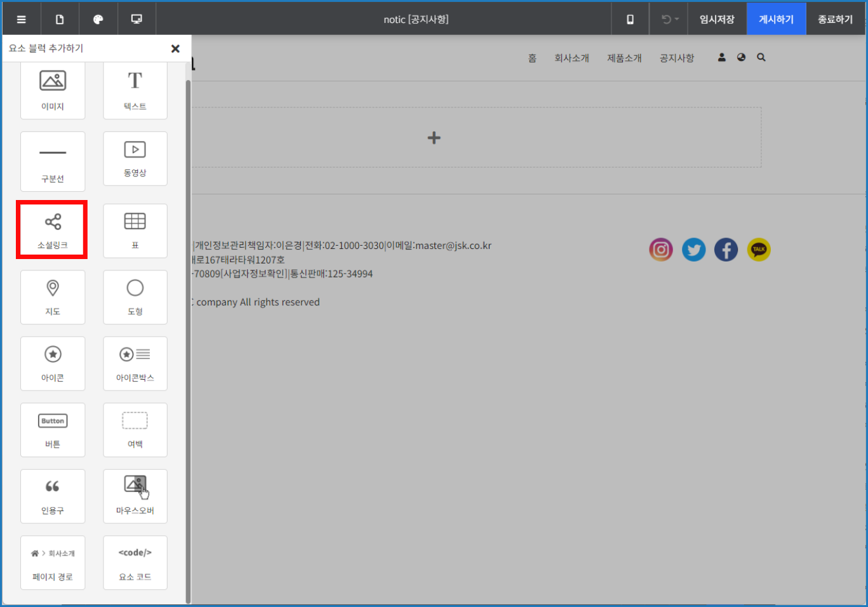Open the color palette design settings
This screenshot has width=868, height=607.
tap(98, 19)
